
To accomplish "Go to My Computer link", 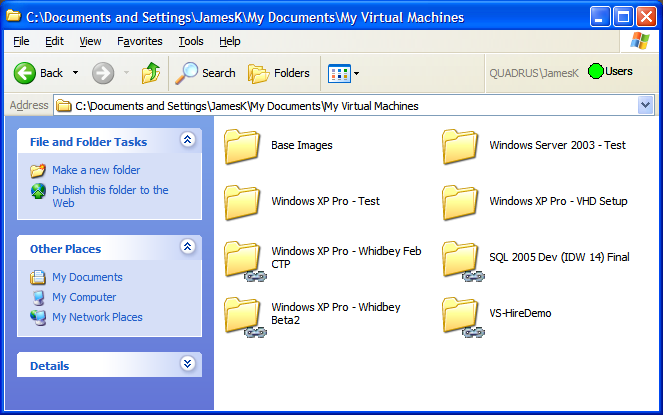I will pos(84,297).
